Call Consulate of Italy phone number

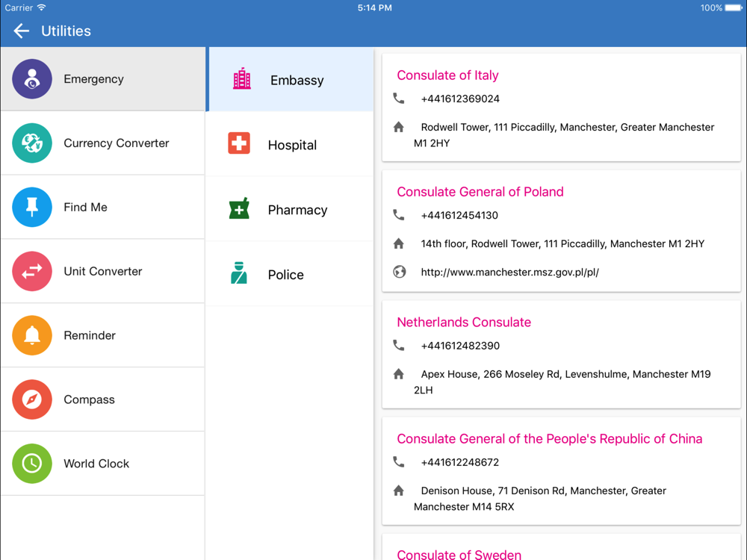tap(460, 99)
